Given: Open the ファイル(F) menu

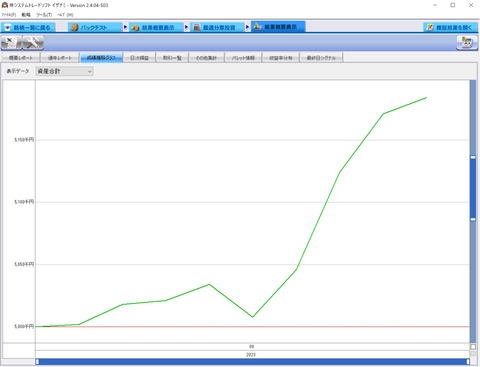Looking at the screenshot, I should 8,15.
